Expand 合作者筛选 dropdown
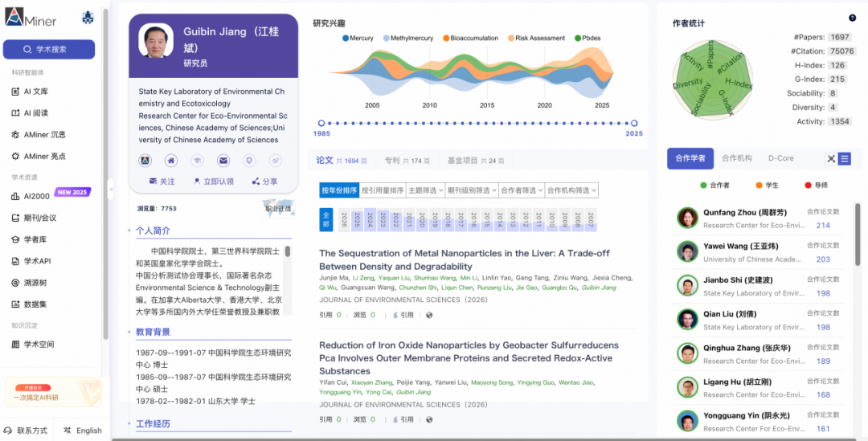 coord(522,190)
